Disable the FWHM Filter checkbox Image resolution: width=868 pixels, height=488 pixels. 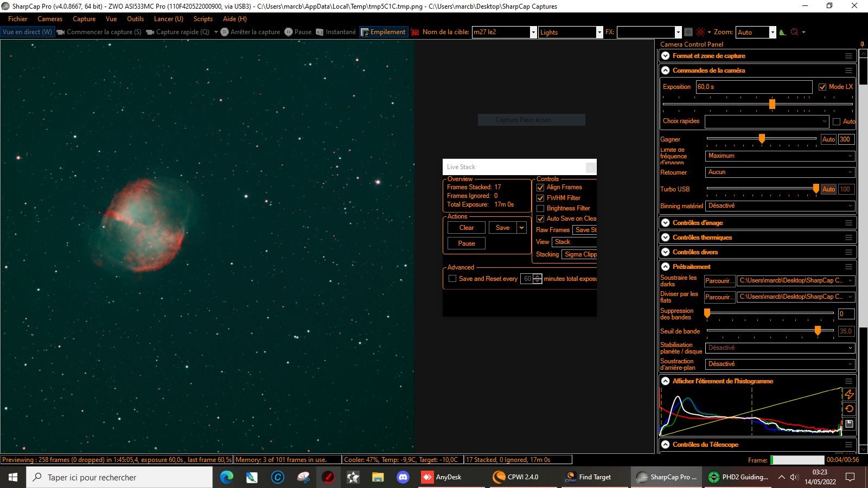[540, 198]
